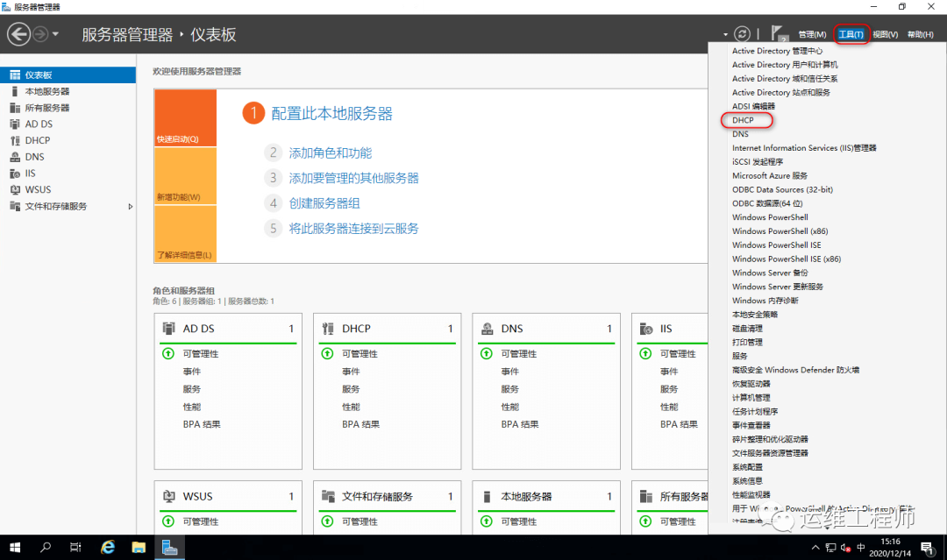Viewport: 947px width, 560px height.
Task: Open the navigation history dropdown arrow
Action: 55,34
